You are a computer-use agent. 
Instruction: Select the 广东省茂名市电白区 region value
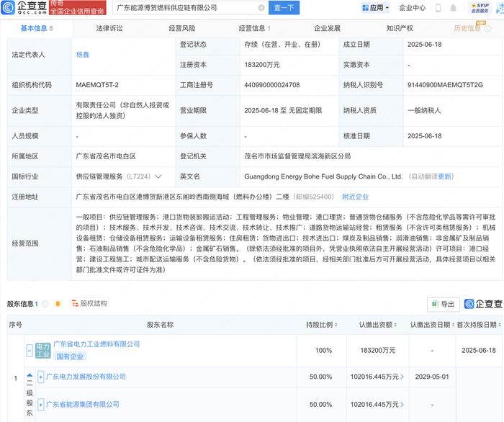106,156
